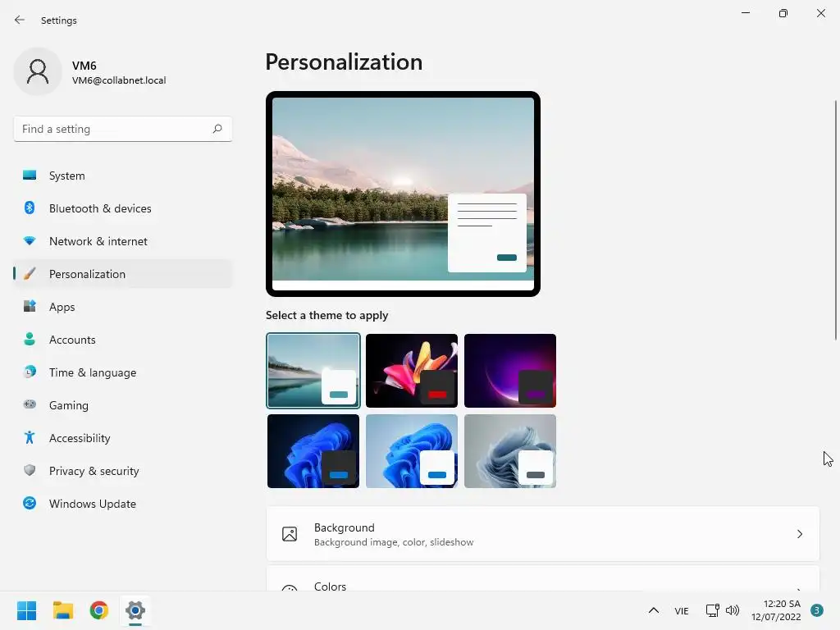The image size is (840, 630).
Task: Open the clock showing 12:20 SA
Action: tap(776, 610)
